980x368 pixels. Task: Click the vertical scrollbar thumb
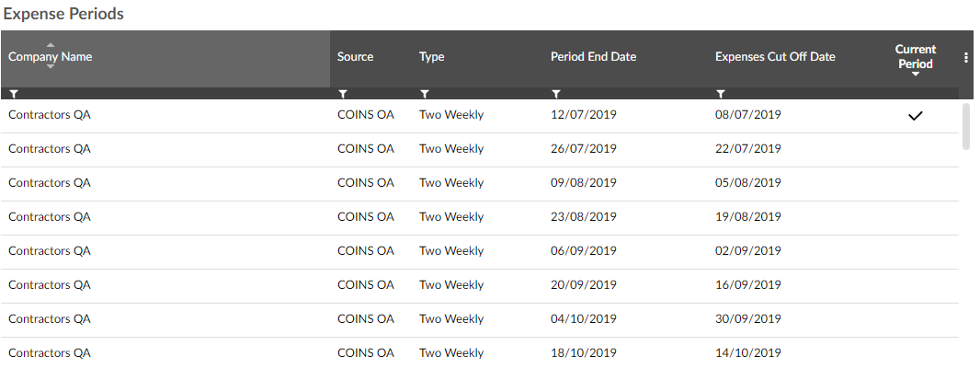point(965,126)
